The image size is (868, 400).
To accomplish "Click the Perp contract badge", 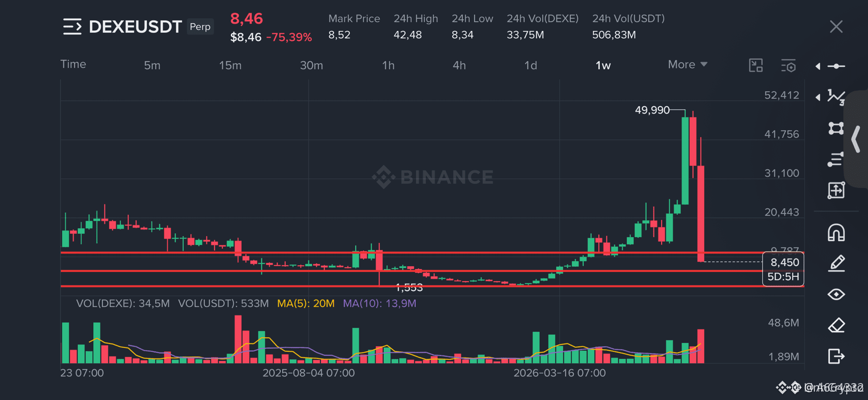I will coord(200,27).
